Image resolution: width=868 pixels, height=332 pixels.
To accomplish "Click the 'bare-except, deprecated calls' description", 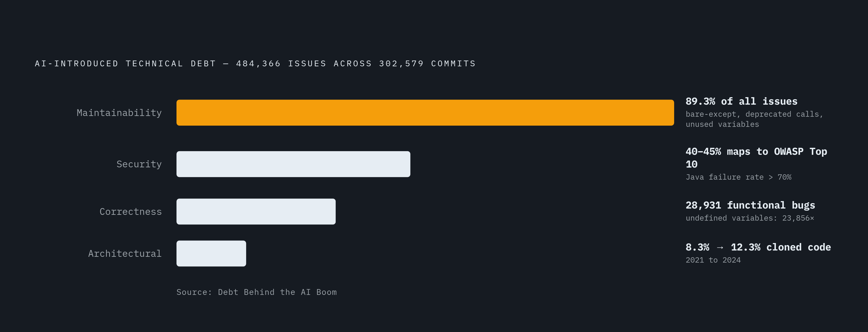I will (x=754, y=119).
